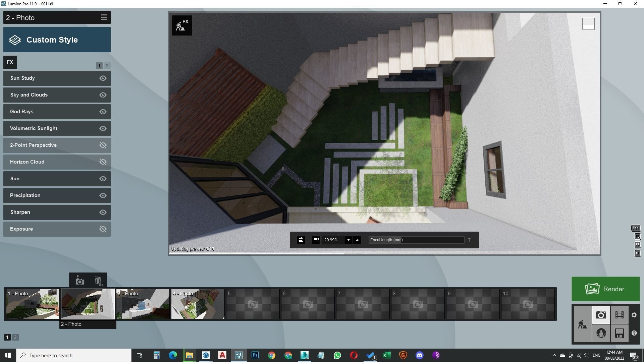This screenshot has width=644, height=362.
Task: Open the settings gear icon
Action: tap(634, 315)
